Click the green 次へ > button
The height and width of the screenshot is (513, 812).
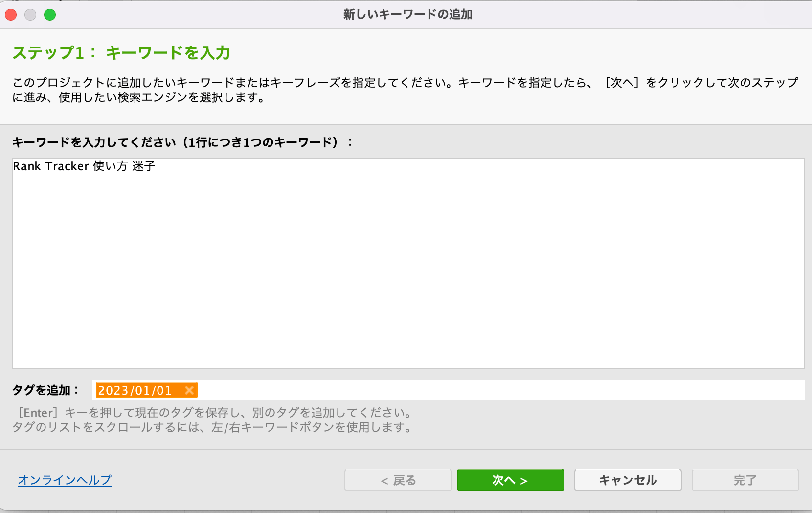tap(510, 480)
